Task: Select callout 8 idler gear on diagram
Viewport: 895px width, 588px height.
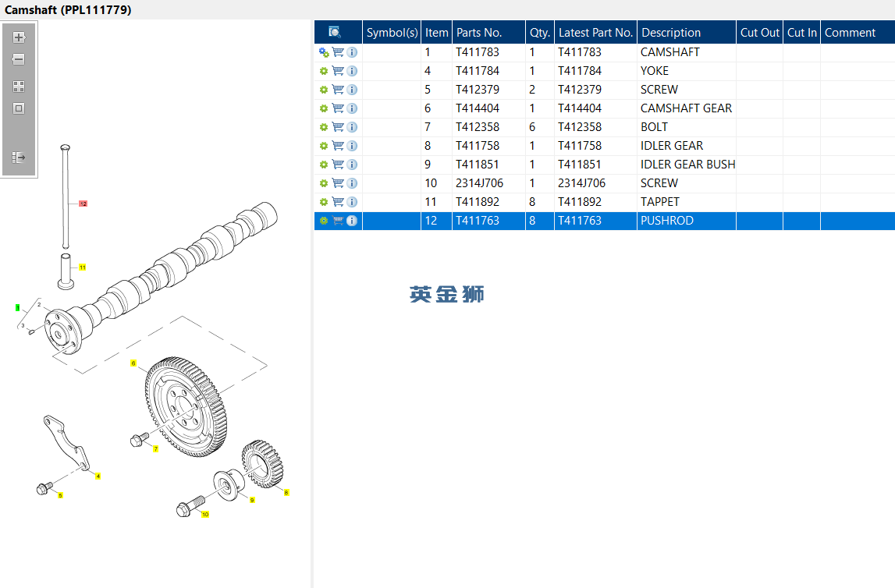Action: (x=286, y=493)
